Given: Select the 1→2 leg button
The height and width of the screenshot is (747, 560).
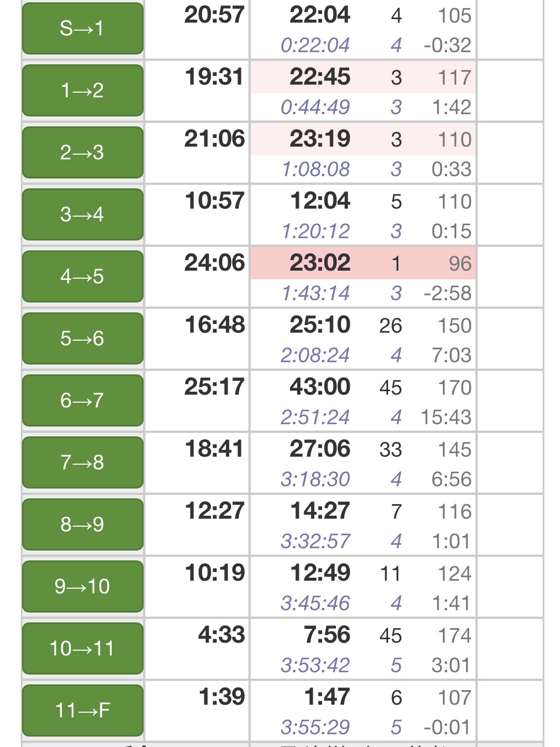Looking at the screenshot, I should pyautogui.click(x=82, y=90).
